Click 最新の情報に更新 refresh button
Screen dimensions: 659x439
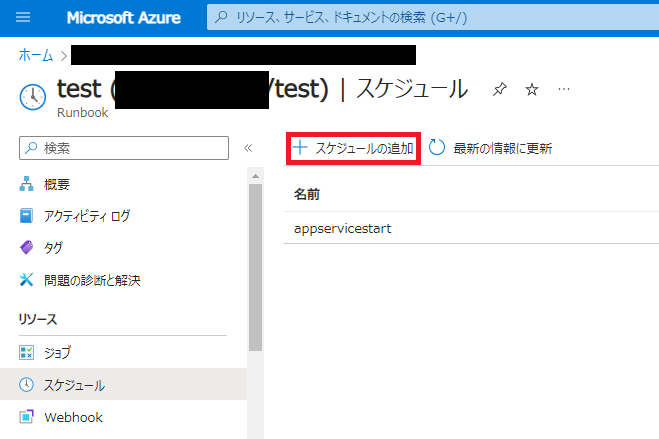[x=490, y=148]
